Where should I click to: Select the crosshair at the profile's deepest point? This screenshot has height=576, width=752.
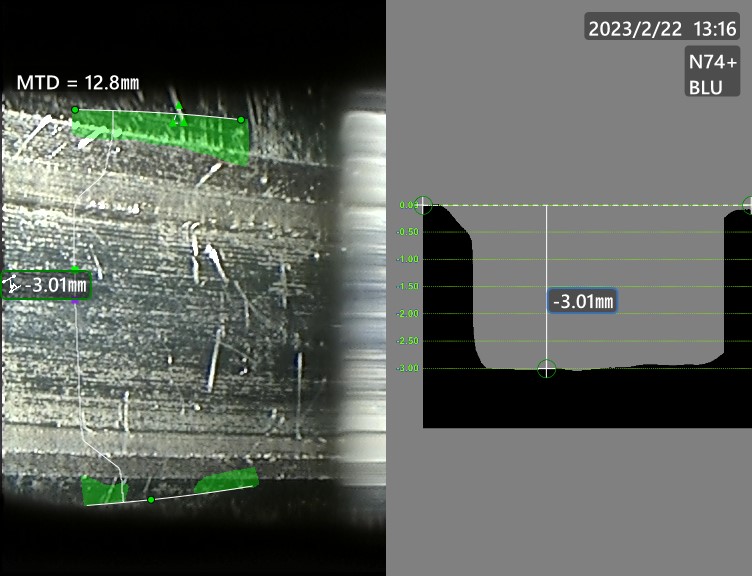coord(546,369)
